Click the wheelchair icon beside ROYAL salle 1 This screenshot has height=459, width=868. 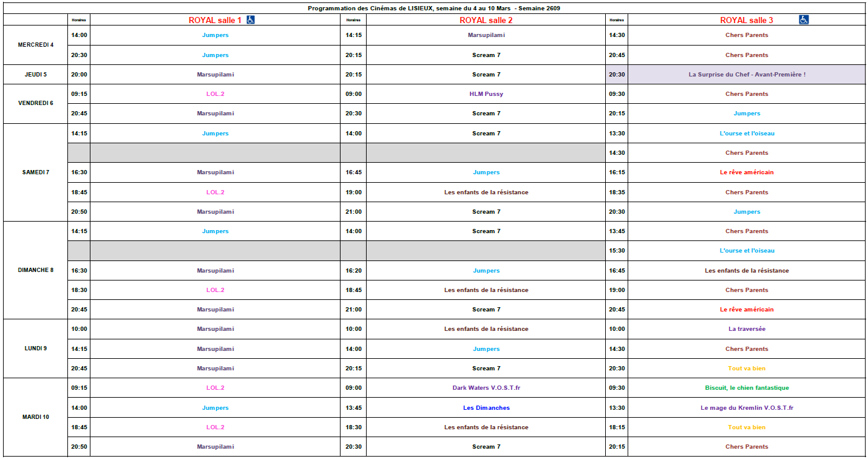tap(251, 20)
